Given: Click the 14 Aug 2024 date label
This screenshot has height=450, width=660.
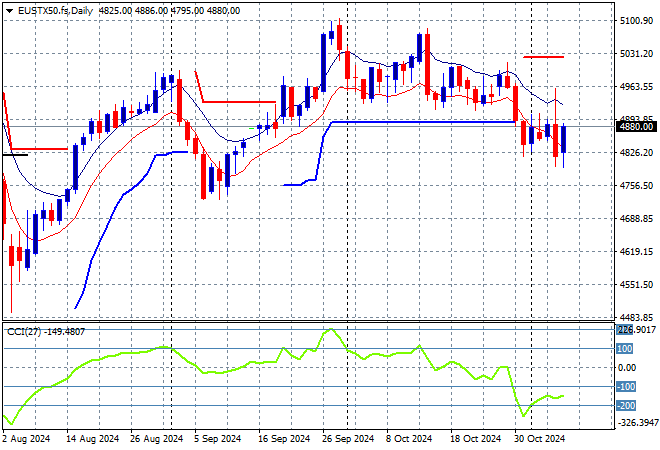Looking at the screenshot, I should tap(91, 438).
